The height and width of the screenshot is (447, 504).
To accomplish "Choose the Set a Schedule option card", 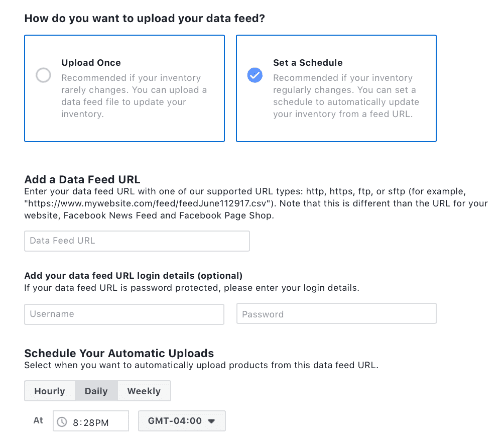I will [336, 88].
